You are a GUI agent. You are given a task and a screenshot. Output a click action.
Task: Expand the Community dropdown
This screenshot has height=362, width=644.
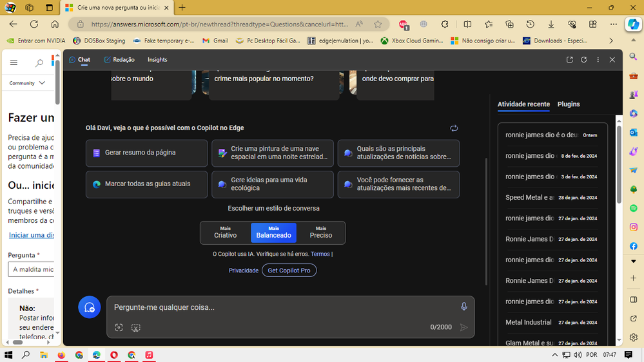click(27, 83)
